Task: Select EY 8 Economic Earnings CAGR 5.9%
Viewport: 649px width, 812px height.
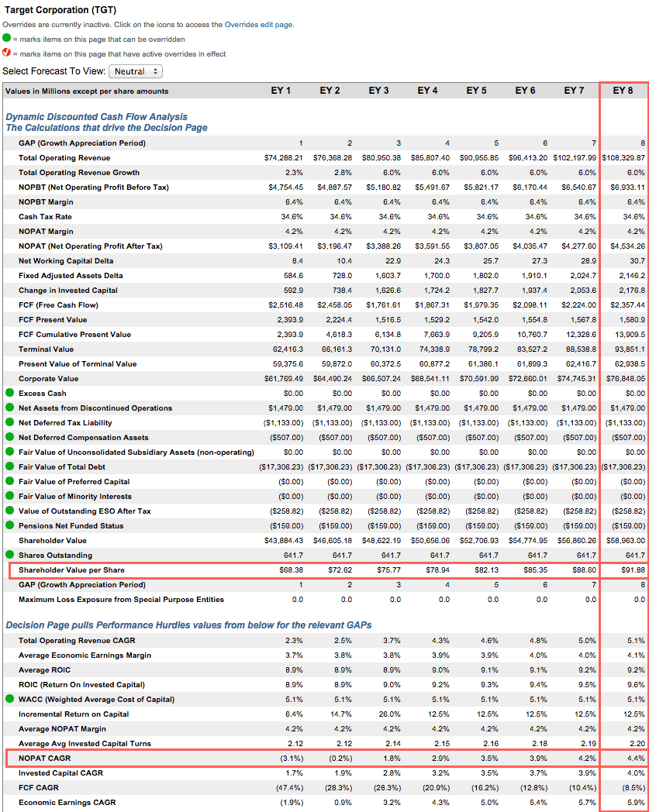Action: coord(637,802)
